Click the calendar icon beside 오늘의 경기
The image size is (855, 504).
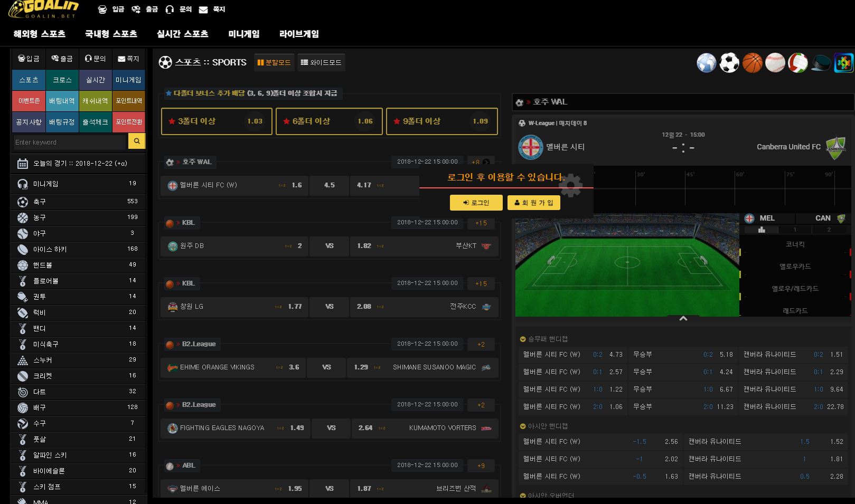[x=22, y=164]
